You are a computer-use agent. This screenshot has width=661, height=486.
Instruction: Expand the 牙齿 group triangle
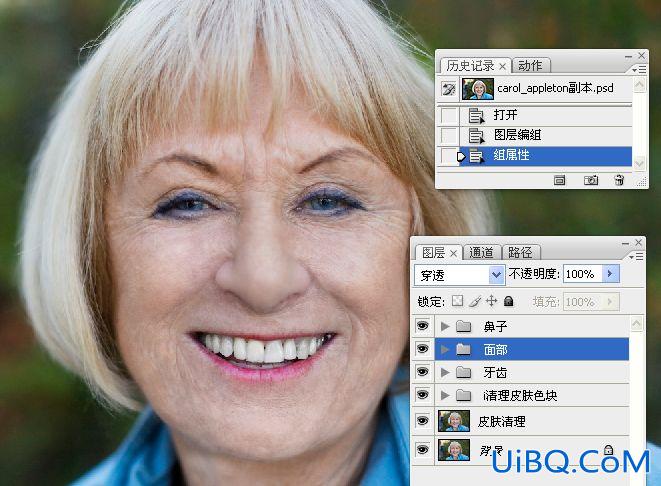444,372
